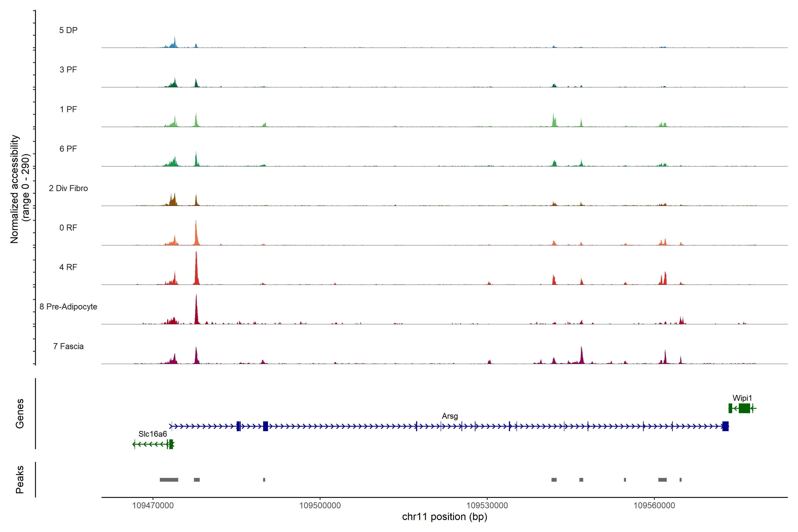Click the Genes panel label

[20, 414]
